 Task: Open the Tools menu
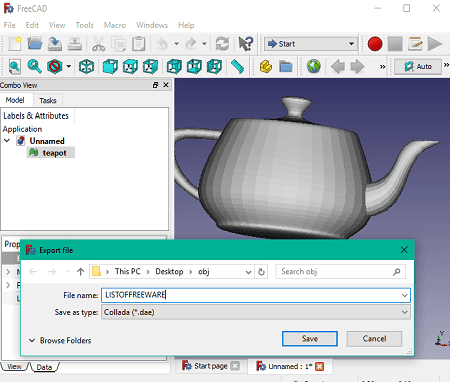[84, 25]
